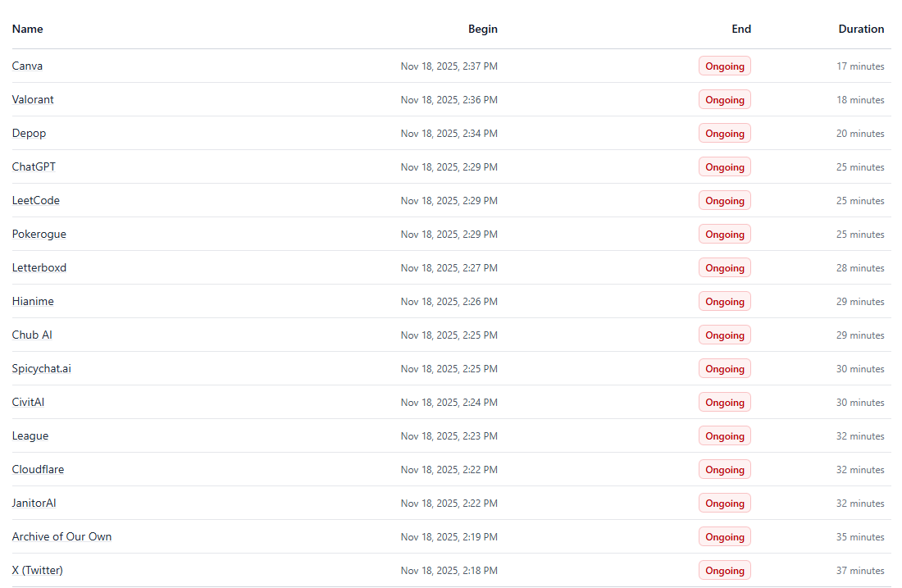Select Spicychat.ai's 30 minutes duration
Image resolution: width=902 pixels, height=588 pixels.
[860, 369]
